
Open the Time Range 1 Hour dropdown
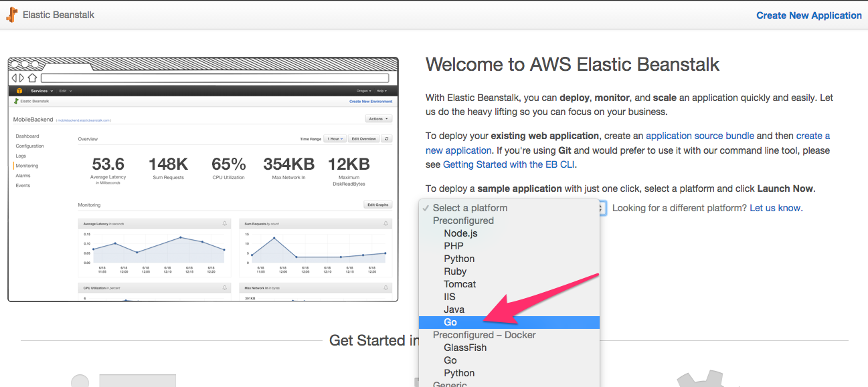pos(334,139)
